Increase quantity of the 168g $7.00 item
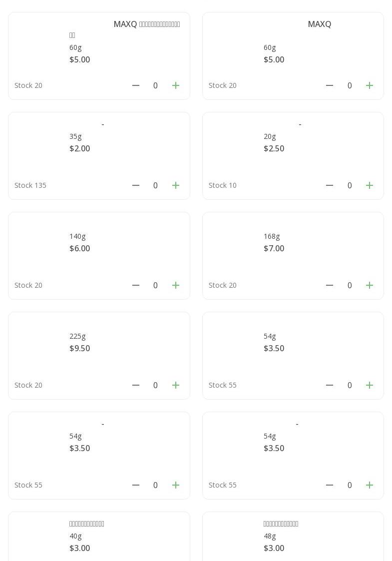392x561 pixels. pyautogui.click(x=370, y=285)
